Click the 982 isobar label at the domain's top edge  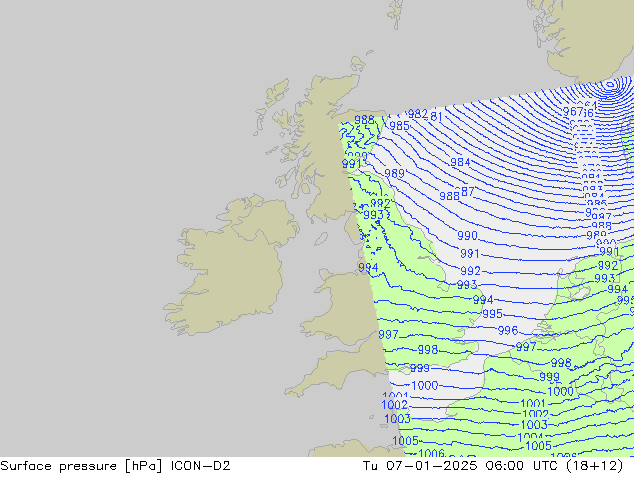click(x=418, y=114)
